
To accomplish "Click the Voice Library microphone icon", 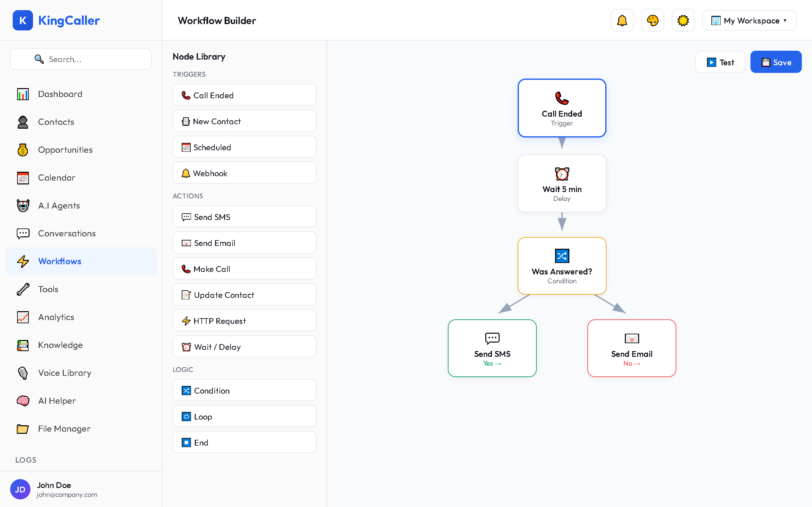I will (x=23, y=373).
